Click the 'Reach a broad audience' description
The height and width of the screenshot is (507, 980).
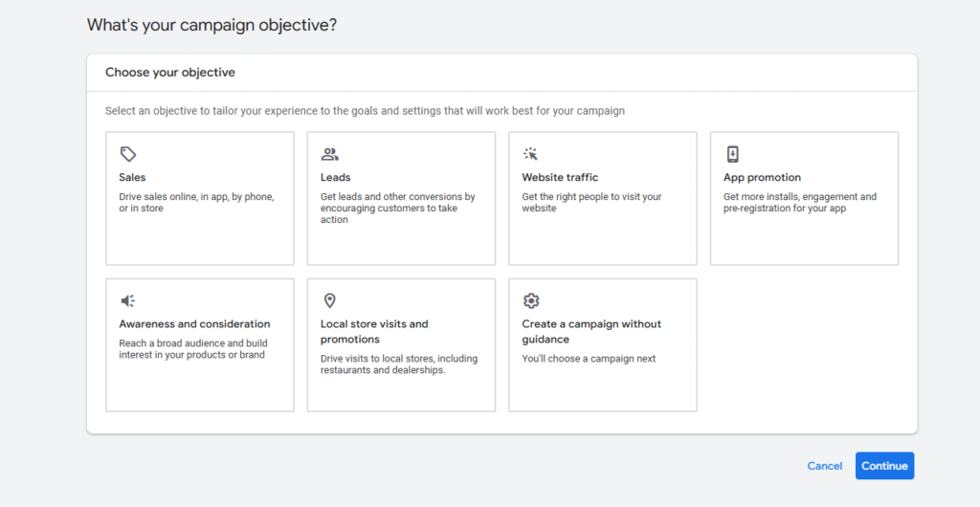193,349
